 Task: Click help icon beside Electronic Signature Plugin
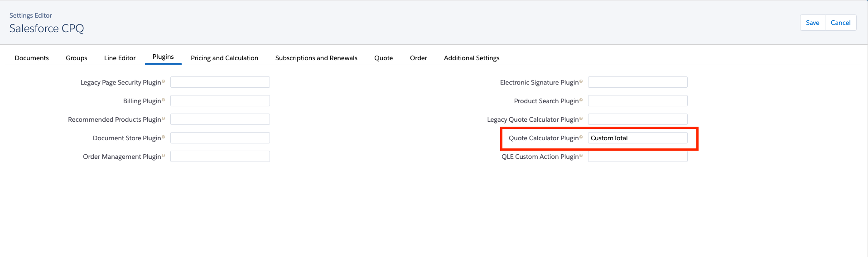[581, 81]
